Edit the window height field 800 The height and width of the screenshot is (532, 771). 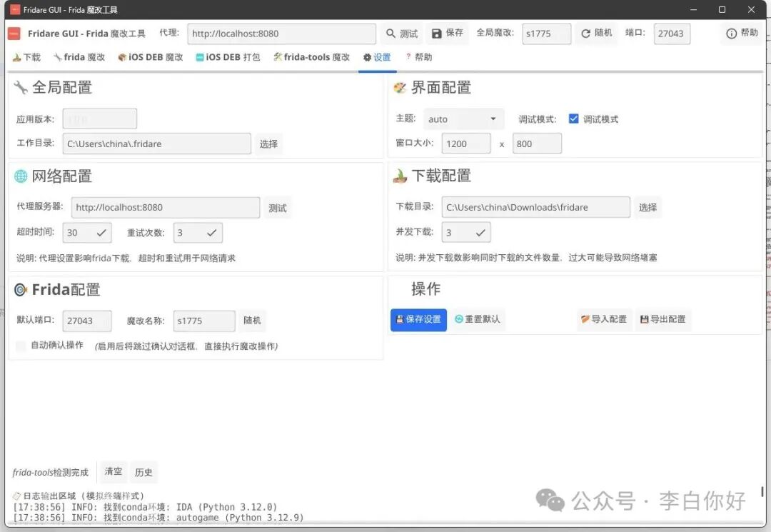(x=536, y=144)
